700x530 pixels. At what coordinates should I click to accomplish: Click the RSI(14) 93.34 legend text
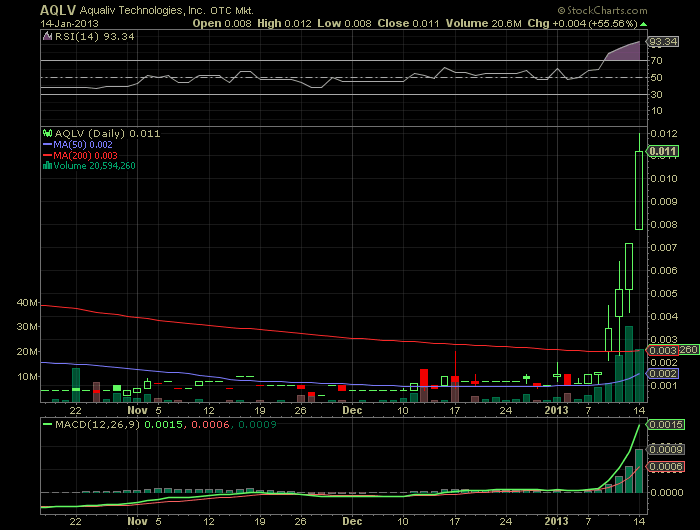[x=94, y=37]
